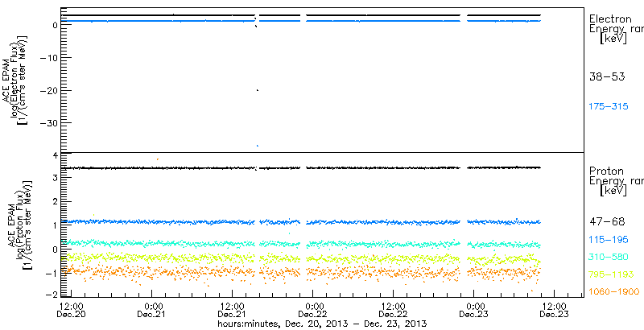The image size is (644, 330).
Task: Click the 47-68 proton energy legend label
Action: tap(607, 222)
